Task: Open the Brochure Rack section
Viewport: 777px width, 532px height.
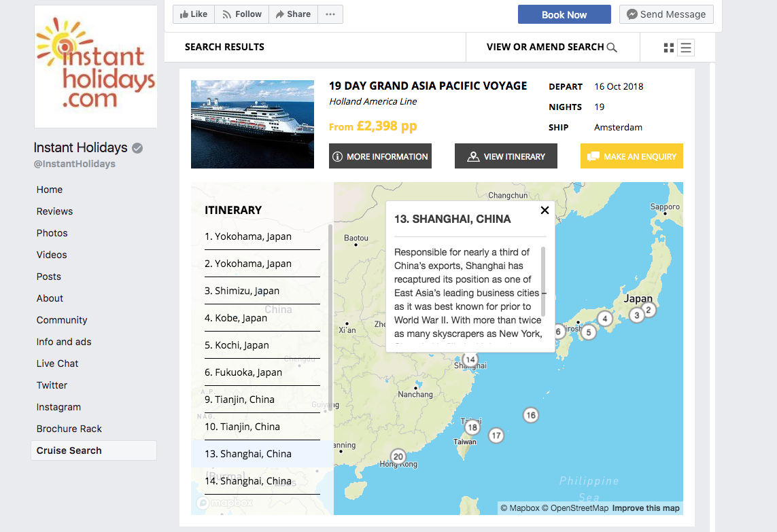Action: tap(69, 428)
